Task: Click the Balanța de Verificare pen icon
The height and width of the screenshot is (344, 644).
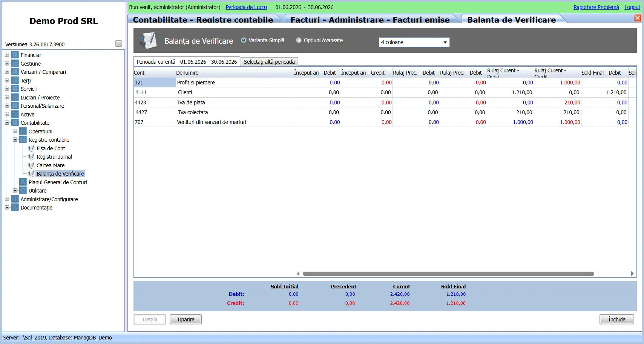Action: 31,173
